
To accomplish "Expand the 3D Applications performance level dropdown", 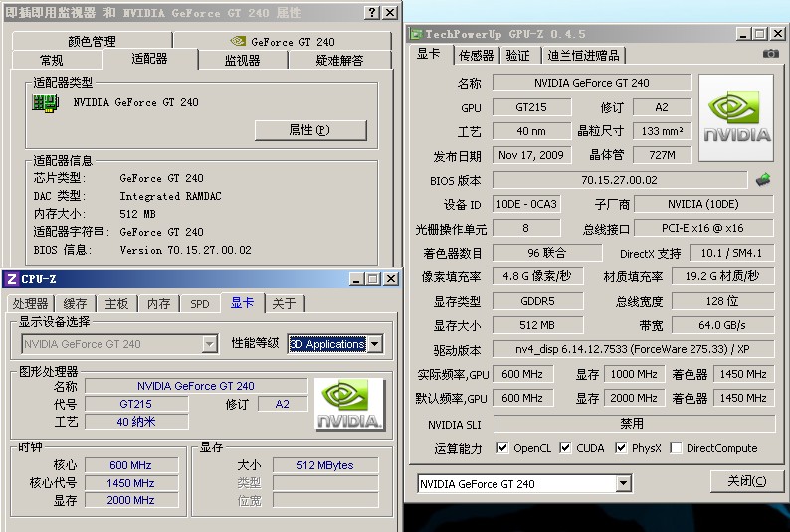I will point(374,344).
